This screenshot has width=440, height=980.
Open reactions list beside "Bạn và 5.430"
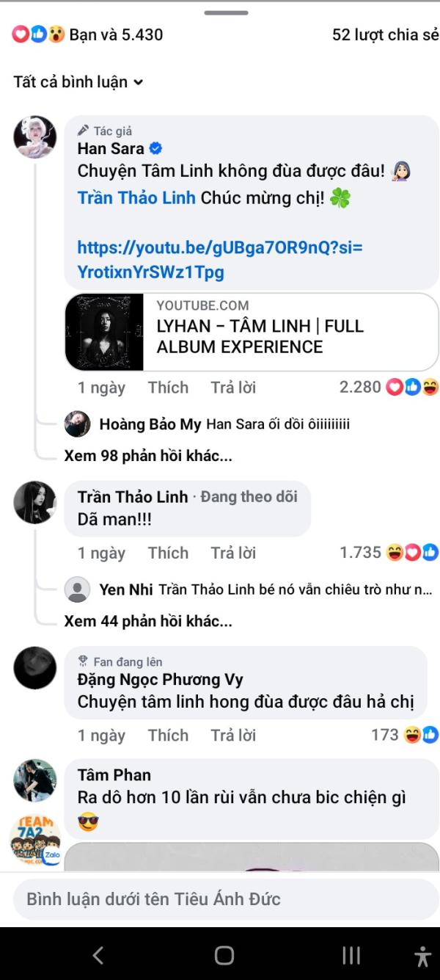click(x=39, y=35)
